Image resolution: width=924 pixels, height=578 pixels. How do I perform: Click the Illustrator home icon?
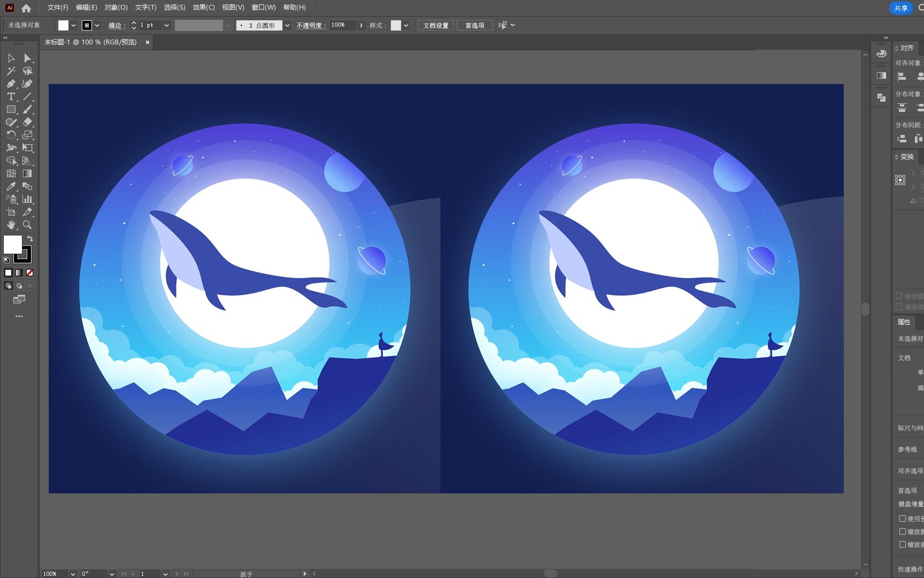pos(26,8)
